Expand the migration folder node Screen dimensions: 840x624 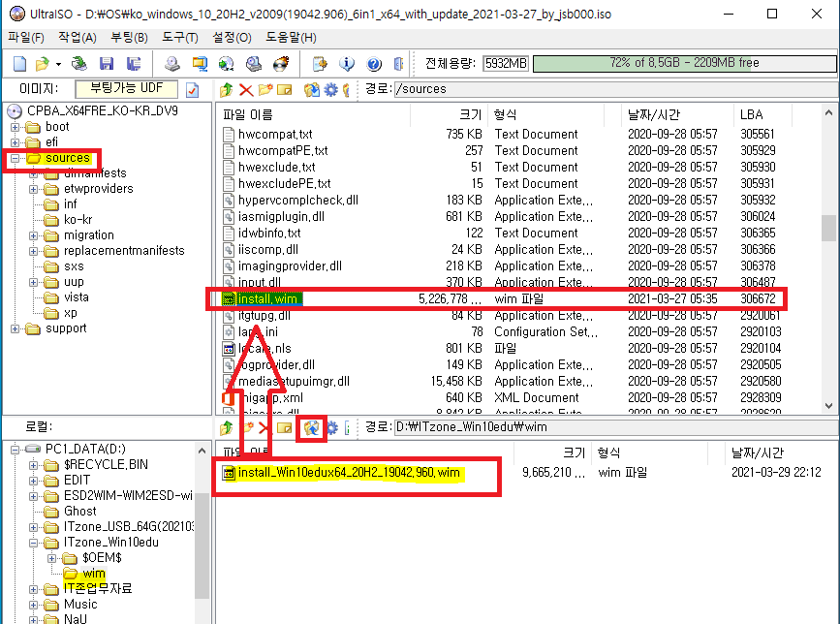(33, 235)
